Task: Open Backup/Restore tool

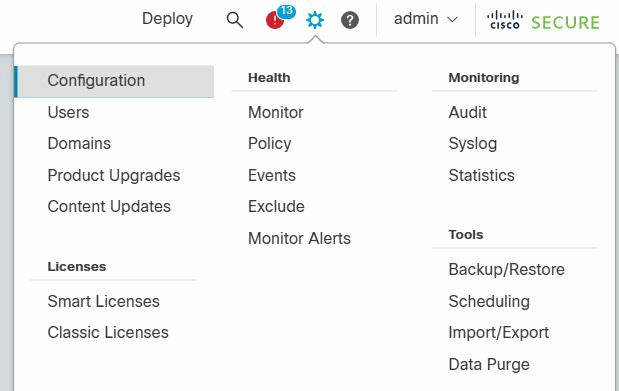Action: point(506,269)
